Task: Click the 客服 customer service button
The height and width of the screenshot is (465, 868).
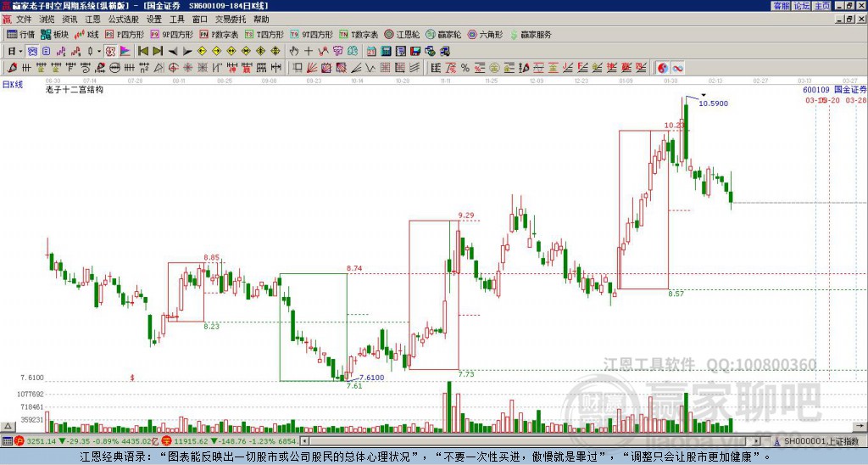Action: [781, 6]
